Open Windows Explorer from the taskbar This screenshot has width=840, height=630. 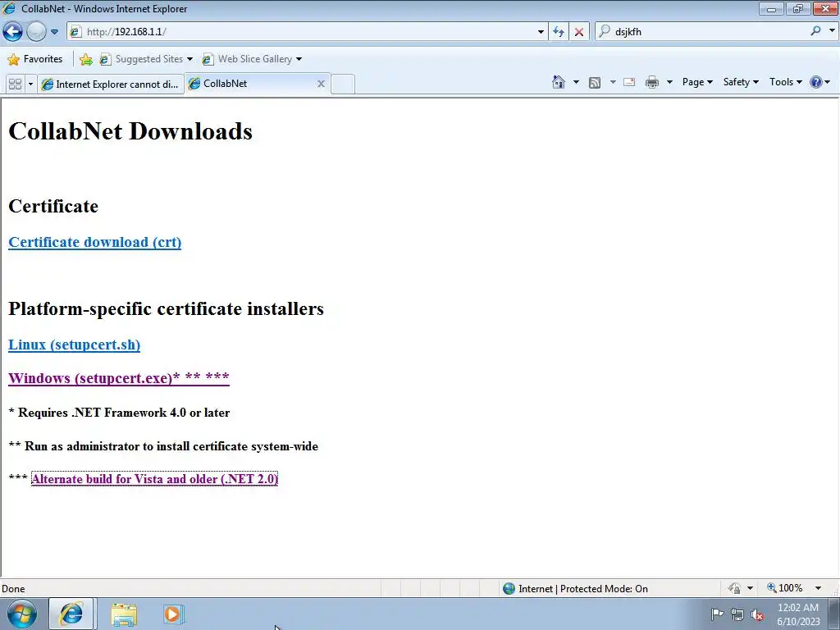pyautogui.click(x=124, y=614)
